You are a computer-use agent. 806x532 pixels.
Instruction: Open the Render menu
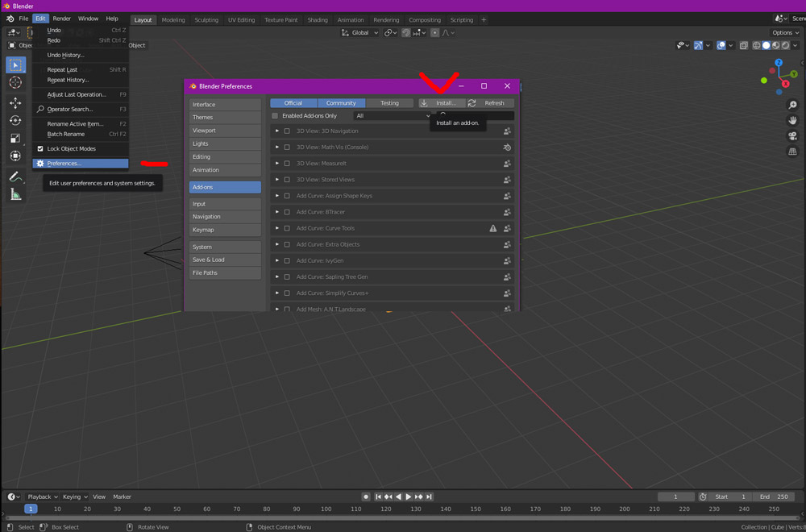tap(62, 19)
